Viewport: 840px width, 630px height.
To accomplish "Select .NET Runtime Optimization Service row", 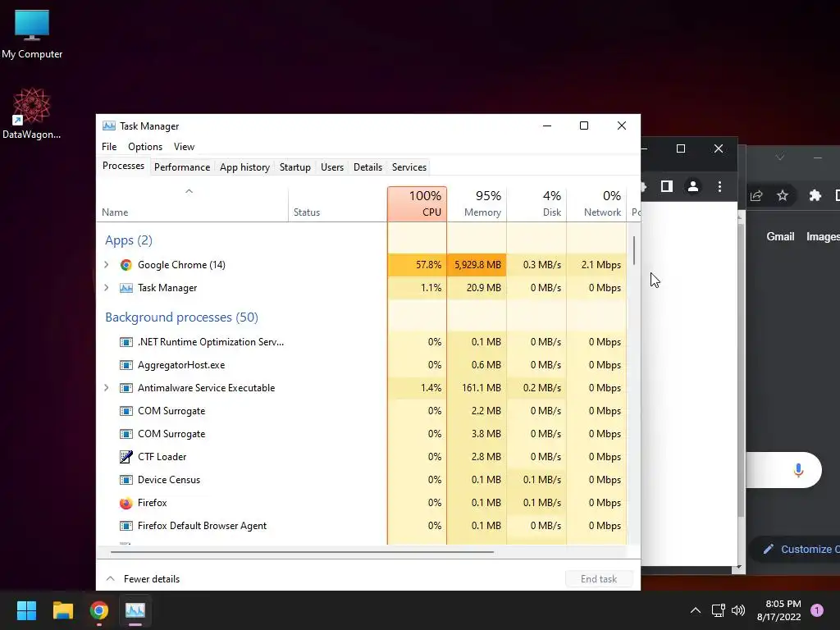I will point(362,342).
